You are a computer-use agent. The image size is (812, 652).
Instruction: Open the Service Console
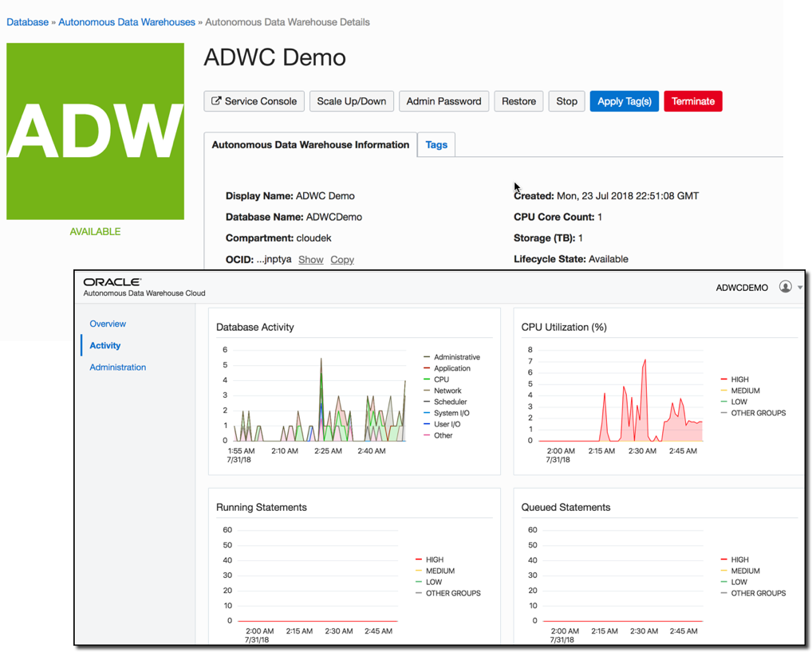[x=254, y=101]
